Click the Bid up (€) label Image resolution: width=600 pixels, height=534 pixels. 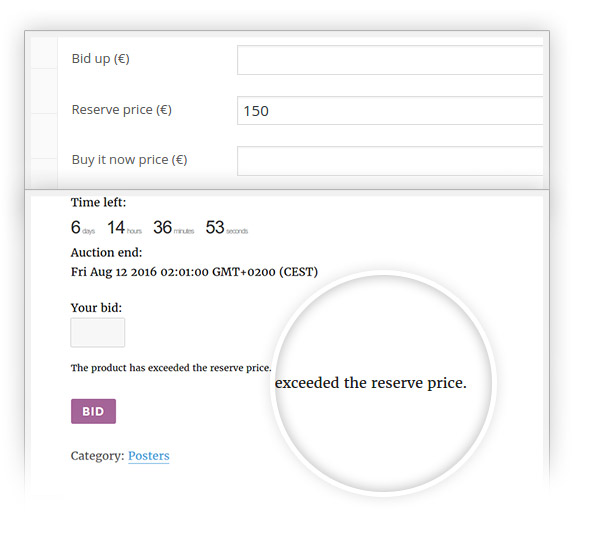(x=101, y=59)
